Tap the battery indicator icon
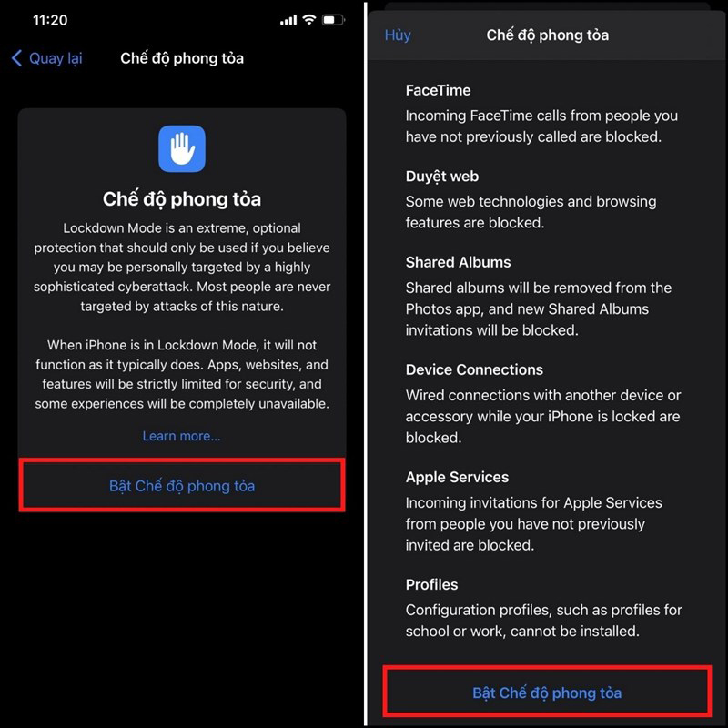Screen dimensions: 728x728 (333, 20)
